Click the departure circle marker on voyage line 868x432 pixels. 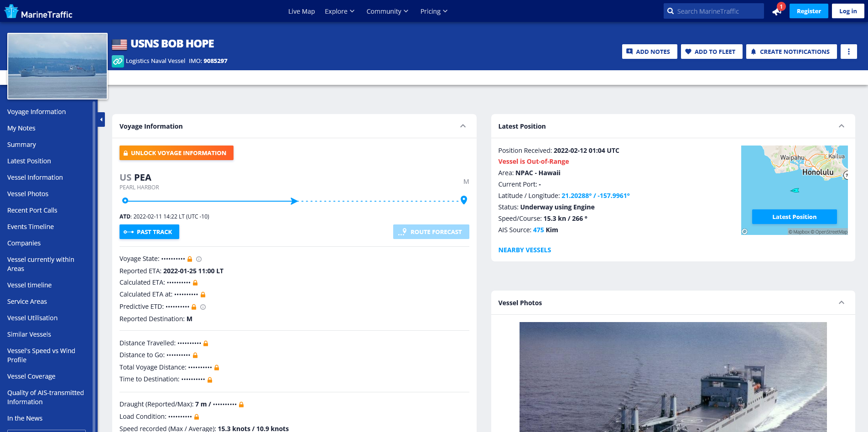[125, 200]
